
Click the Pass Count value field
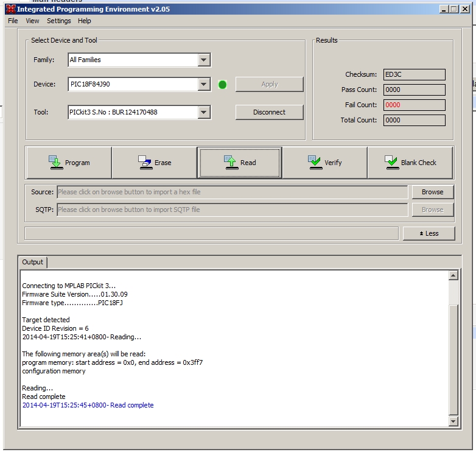tap(415, 90)
